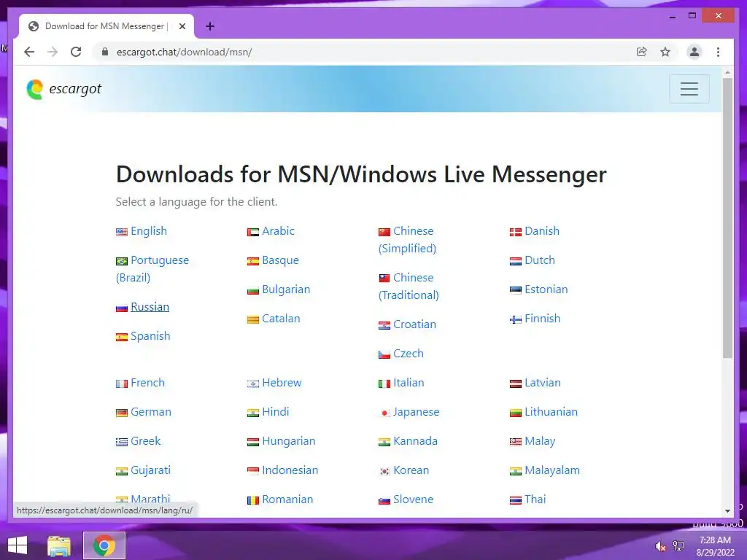This screenshot has width=747, height=560.
Task: Click the Israeli flag beside Hebrew
Action: (253, 384)
